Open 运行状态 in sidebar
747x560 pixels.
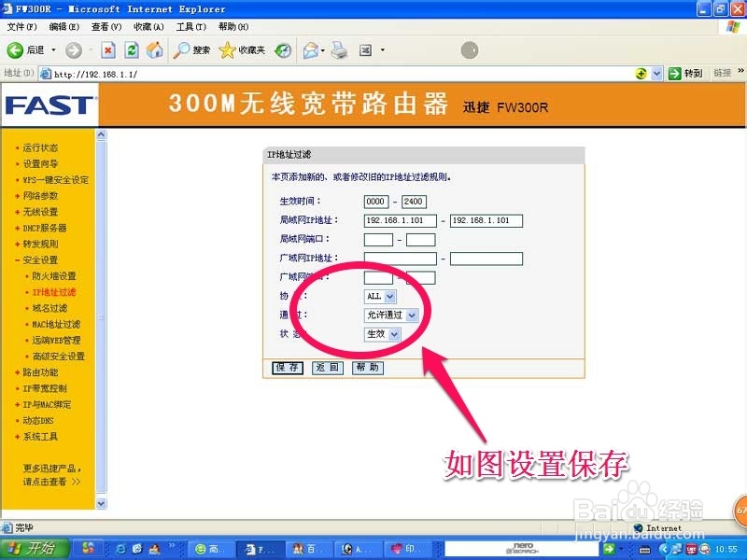tap(40, 148)
